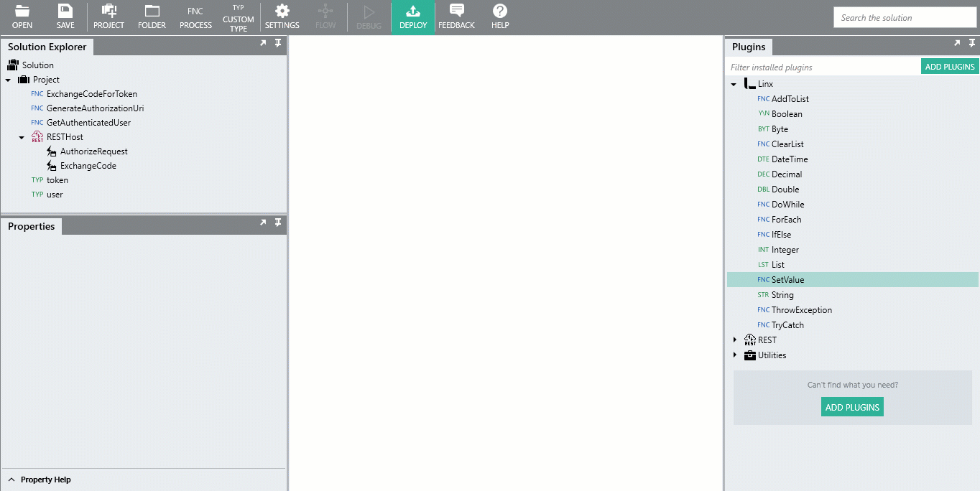Viewport: 980px width, 491px height.
Task: Click the Open folder icon in toolbar
Action: [x=22, y=17]
